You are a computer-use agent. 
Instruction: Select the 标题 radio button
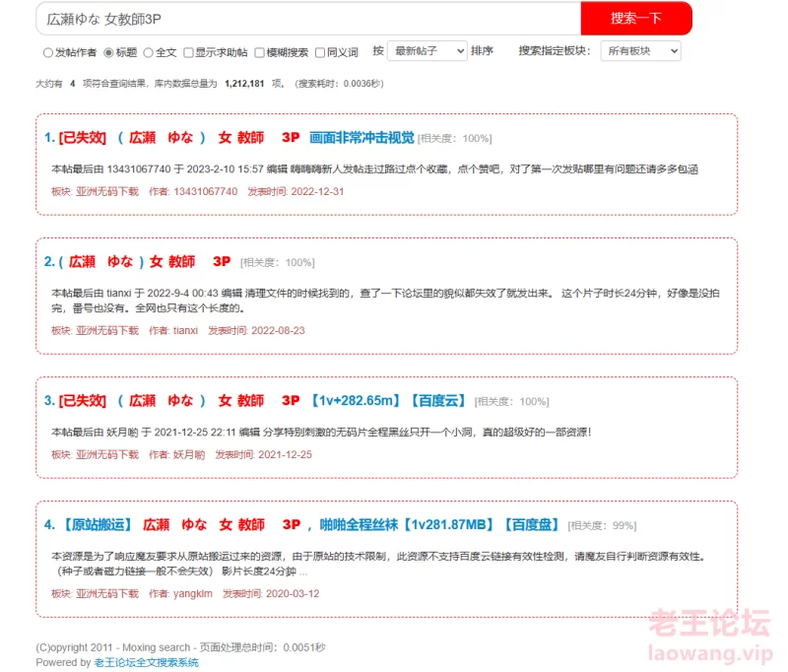(x=108, y=52)
